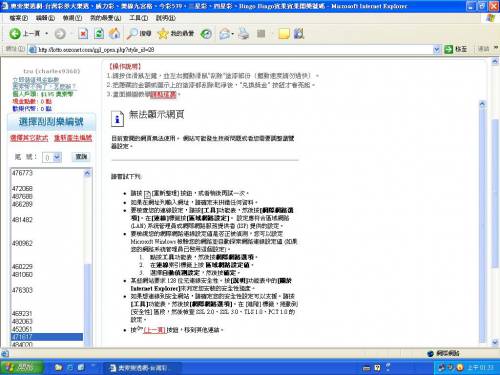The height and width of the screenshot is (375, 500).
Task: Click the red 重新產生編號 link
Action: (x=73, y=138)
